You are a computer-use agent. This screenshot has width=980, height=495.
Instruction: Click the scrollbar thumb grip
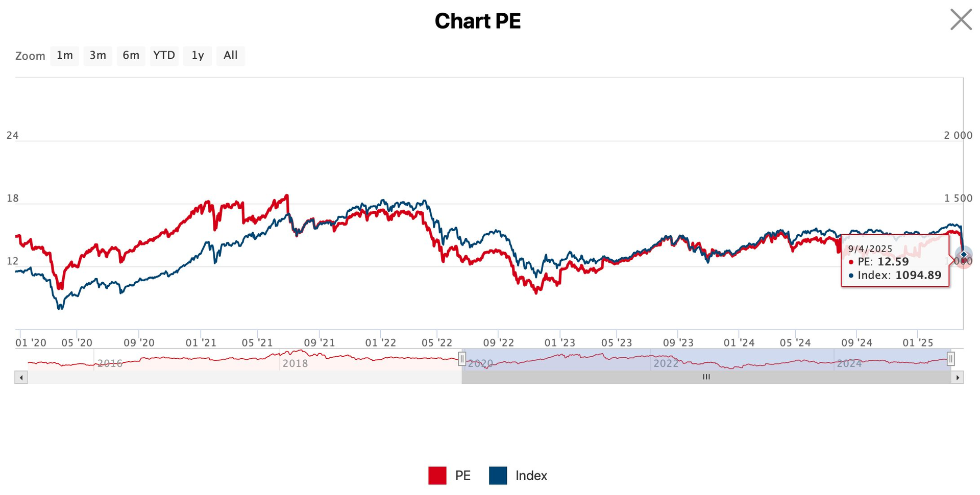coord(706,377)
